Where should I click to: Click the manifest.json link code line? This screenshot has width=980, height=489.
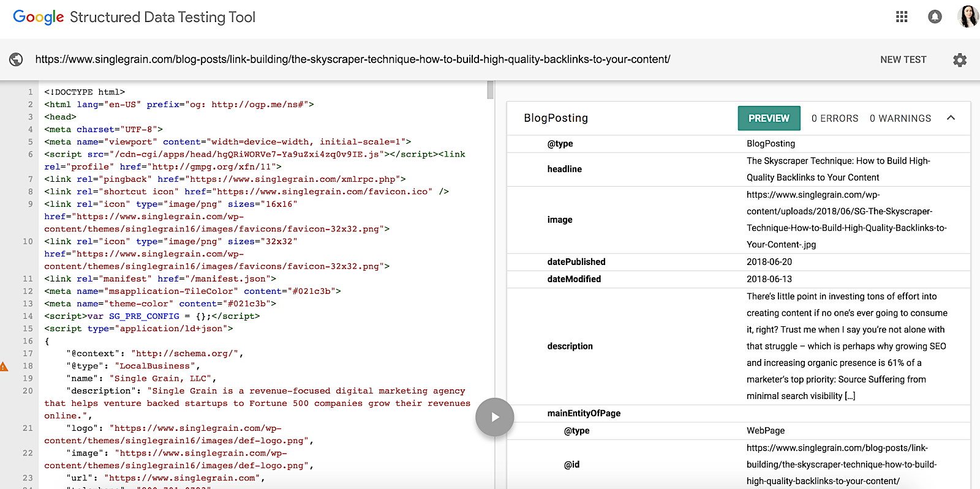coord(160,279)
